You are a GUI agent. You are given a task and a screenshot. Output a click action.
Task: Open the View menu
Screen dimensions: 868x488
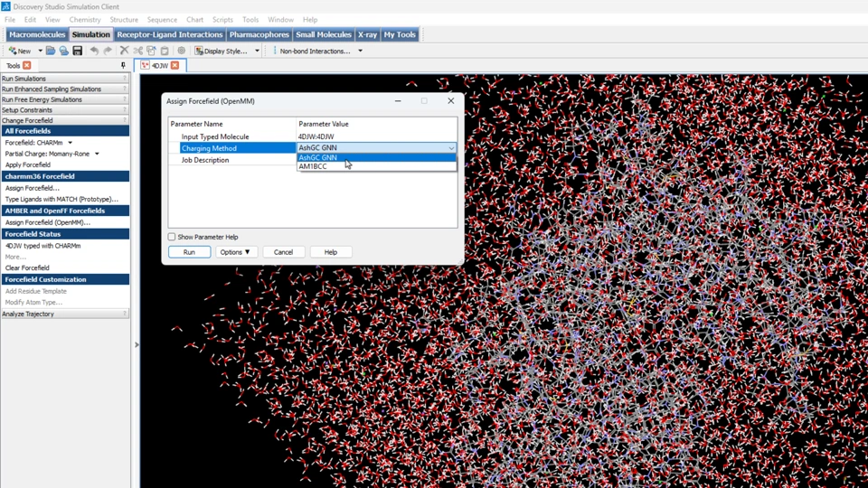[x=52, y=19]
